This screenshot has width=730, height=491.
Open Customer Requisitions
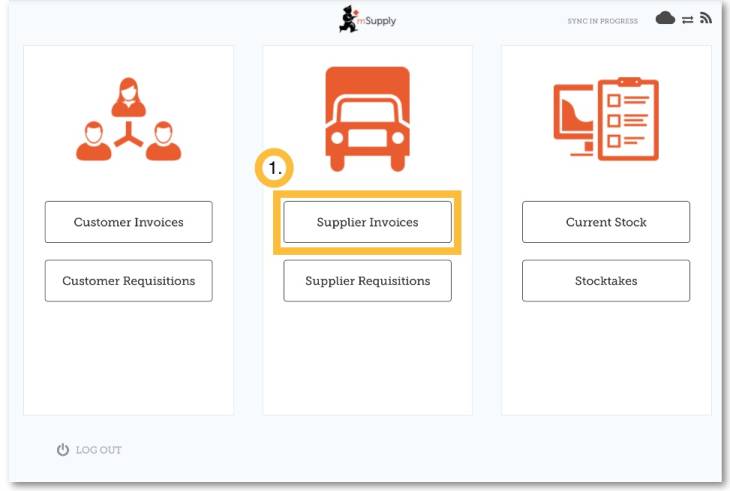128,281
